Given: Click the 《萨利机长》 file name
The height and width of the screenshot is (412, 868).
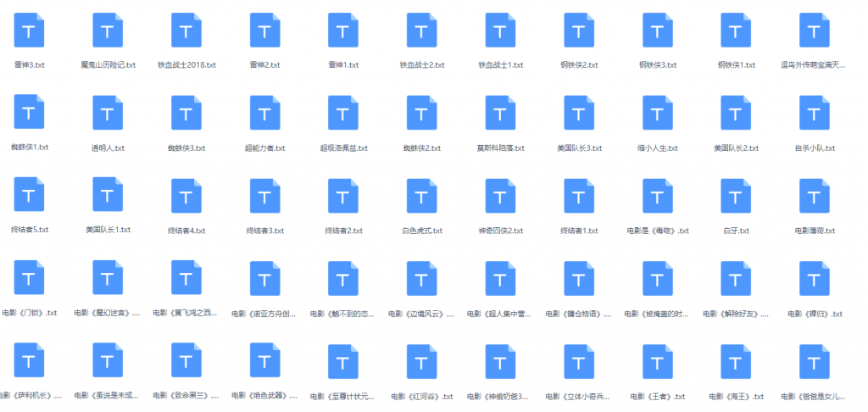Looking at the screenshot, I should point(31,395).
